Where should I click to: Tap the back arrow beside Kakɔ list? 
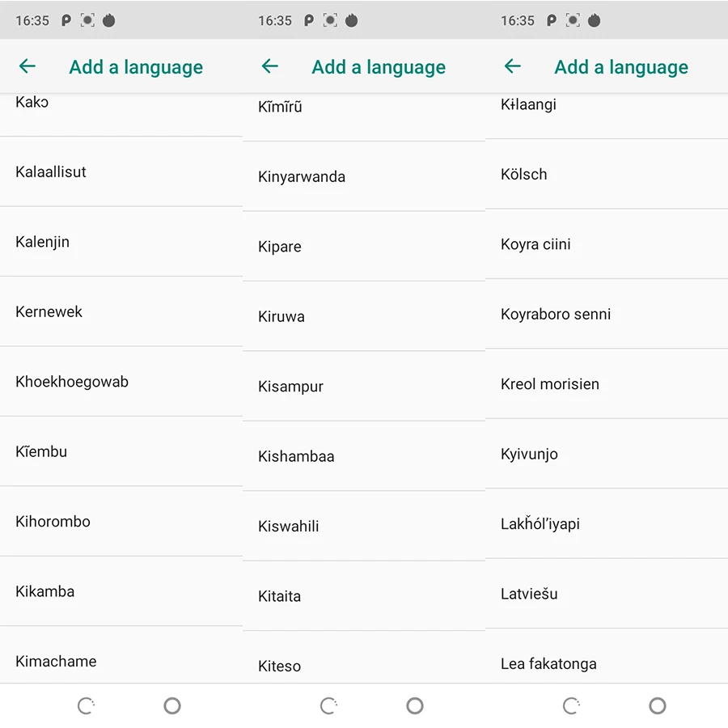[x=28, y=66]
